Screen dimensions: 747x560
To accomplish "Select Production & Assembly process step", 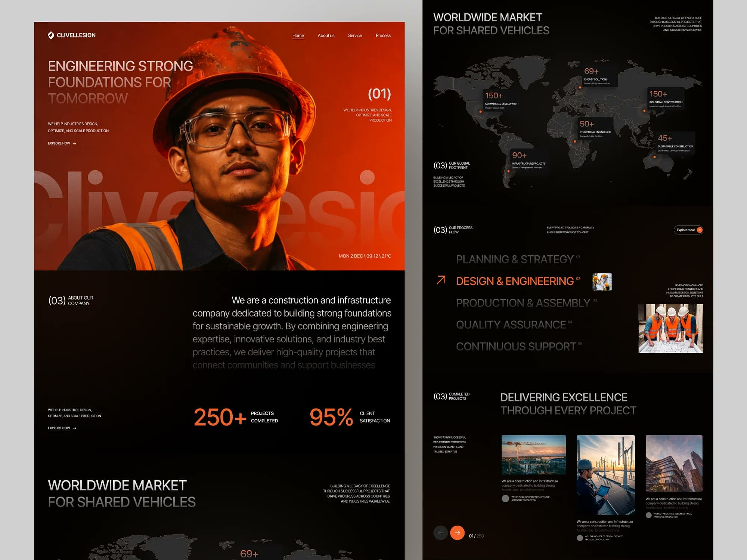I will click(526, 303).
